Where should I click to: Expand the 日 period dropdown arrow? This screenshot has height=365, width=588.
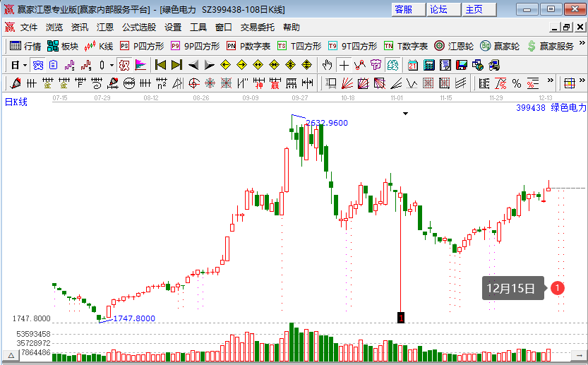click(25, 65)
